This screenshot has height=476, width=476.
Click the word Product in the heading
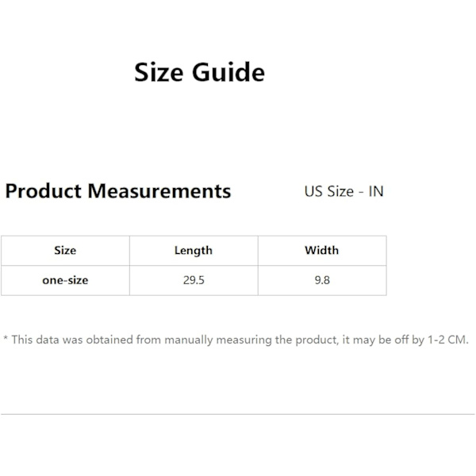coord(44,191)
